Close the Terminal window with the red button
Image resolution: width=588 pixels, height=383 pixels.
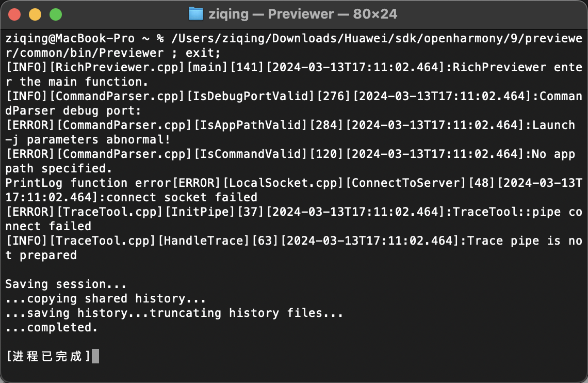pyautogui.click(x=14, y=14)
